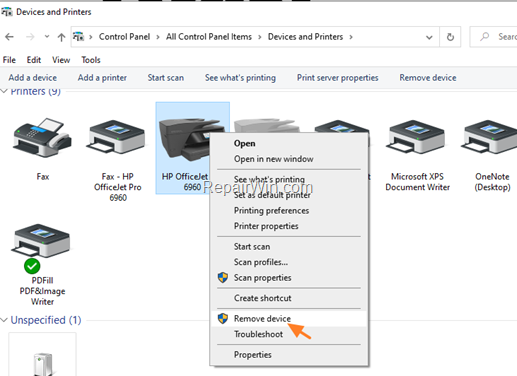The image size is (517, 376).
Task: Choose Printing preferences
Action: click(289, 211)
